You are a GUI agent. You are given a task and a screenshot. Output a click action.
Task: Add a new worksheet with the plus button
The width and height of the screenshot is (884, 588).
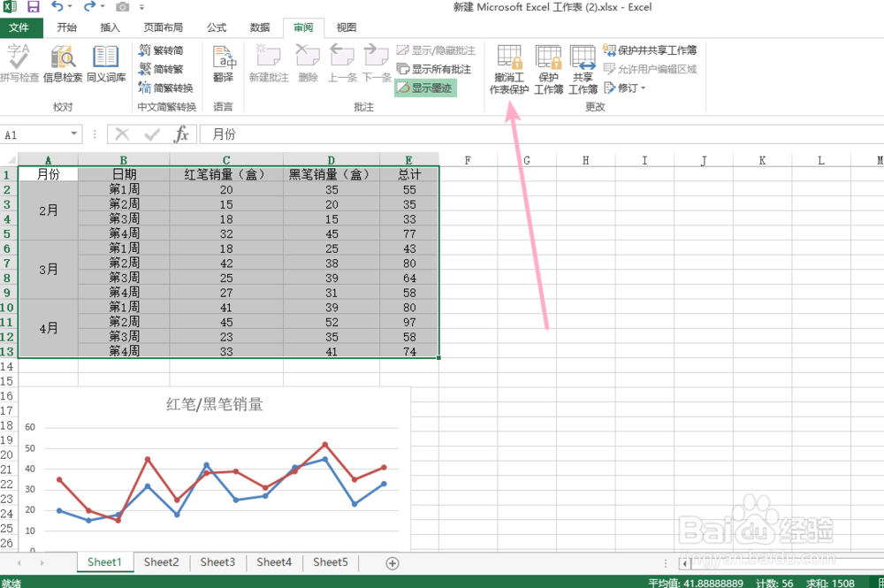pyautogui.click(x=391, y=562)
